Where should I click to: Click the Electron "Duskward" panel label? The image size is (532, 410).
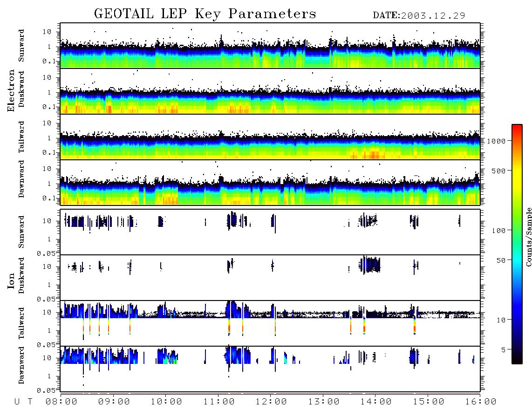click(21, 89)
